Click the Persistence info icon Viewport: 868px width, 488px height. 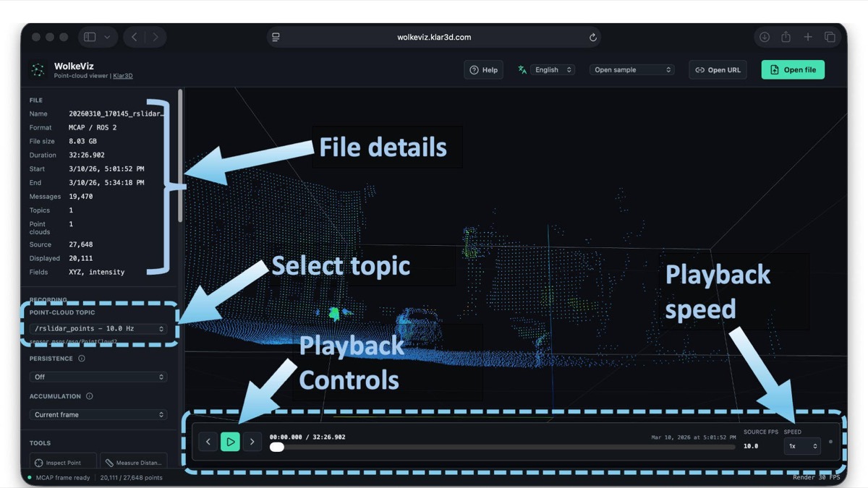[82, 359]
